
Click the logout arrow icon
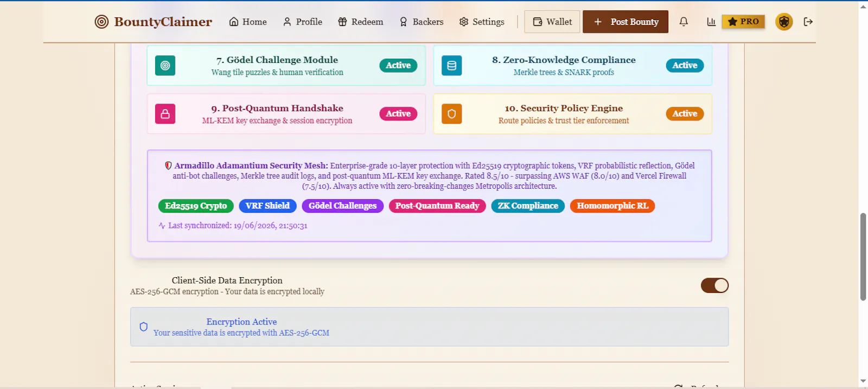(808, 22)
